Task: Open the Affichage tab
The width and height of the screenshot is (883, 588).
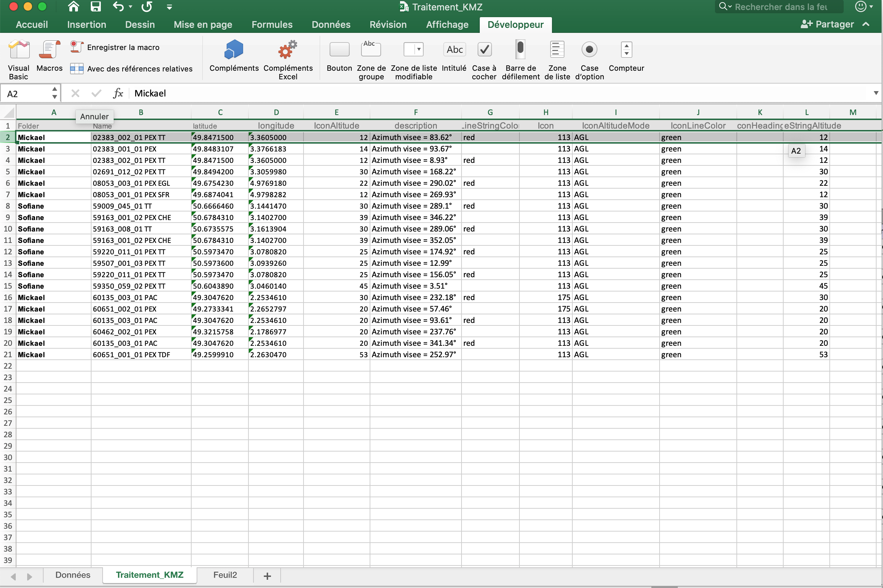Action: pyautogui.click(x=447, y=25)
